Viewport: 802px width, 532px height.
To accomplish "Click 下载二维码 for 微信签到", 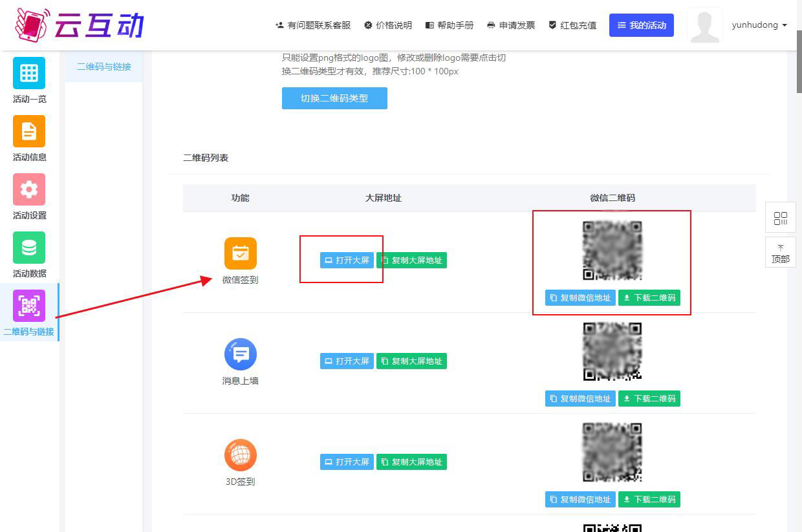I will [649, 298].
